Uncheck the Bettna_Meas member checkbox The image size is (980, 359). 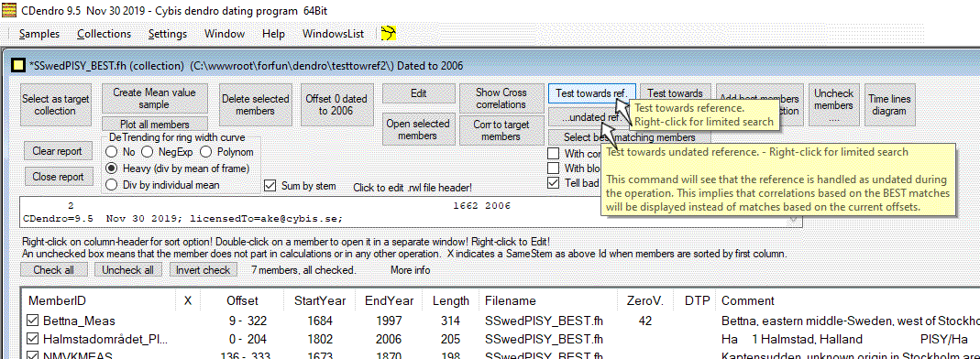click(32, 321)
